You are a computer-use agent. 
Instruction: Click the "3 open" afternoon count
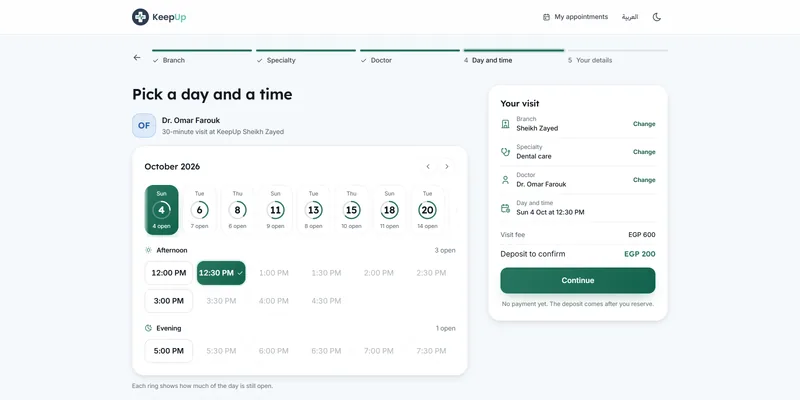pyautogui.click(x=445, y=251)
